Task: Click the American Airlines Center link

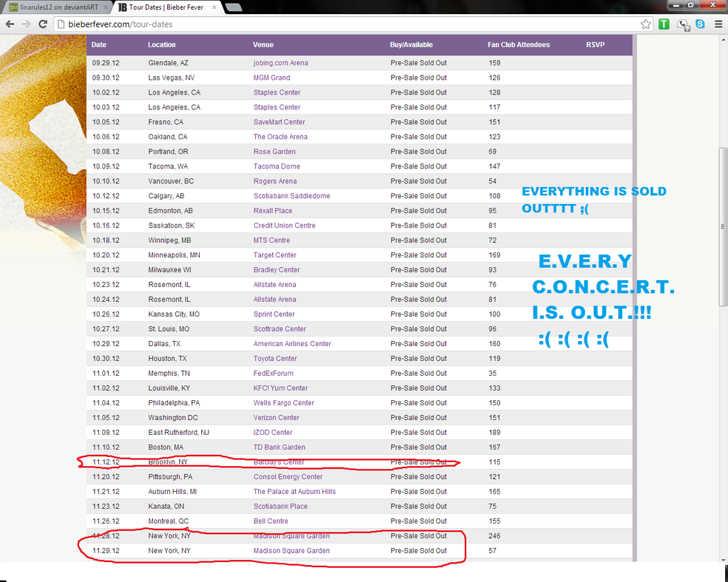Action: pyautogui.click(x=292, y=344)
